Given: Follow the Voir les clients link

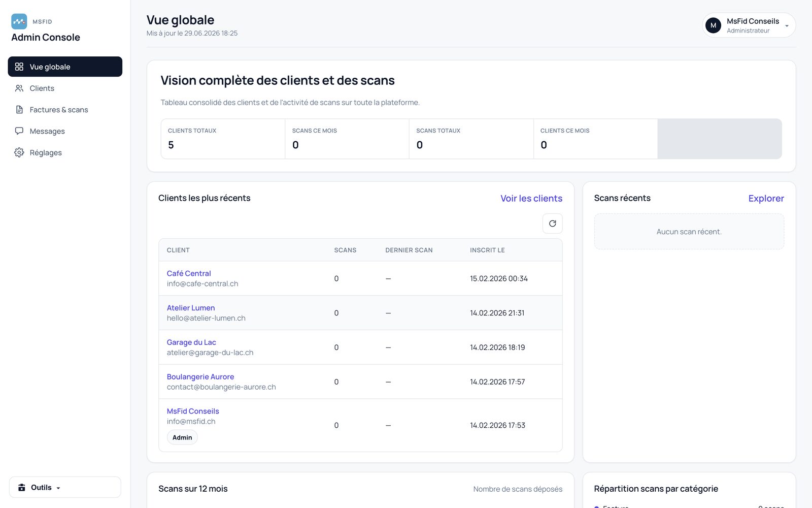Looking at the screenshot, I should [x=531, y=199].
